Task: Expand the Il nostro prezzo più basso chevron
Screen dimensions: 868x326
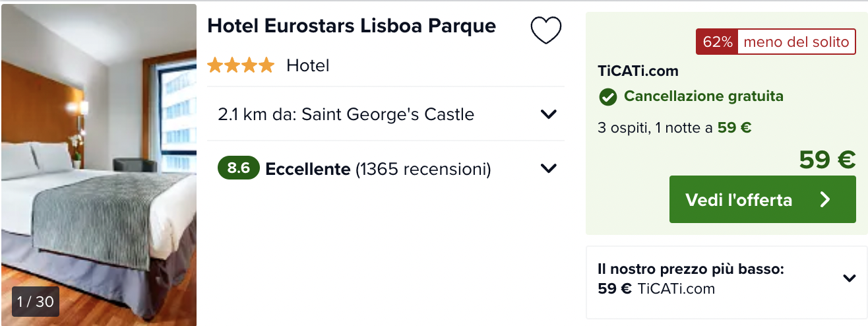Action: point(850,278)
